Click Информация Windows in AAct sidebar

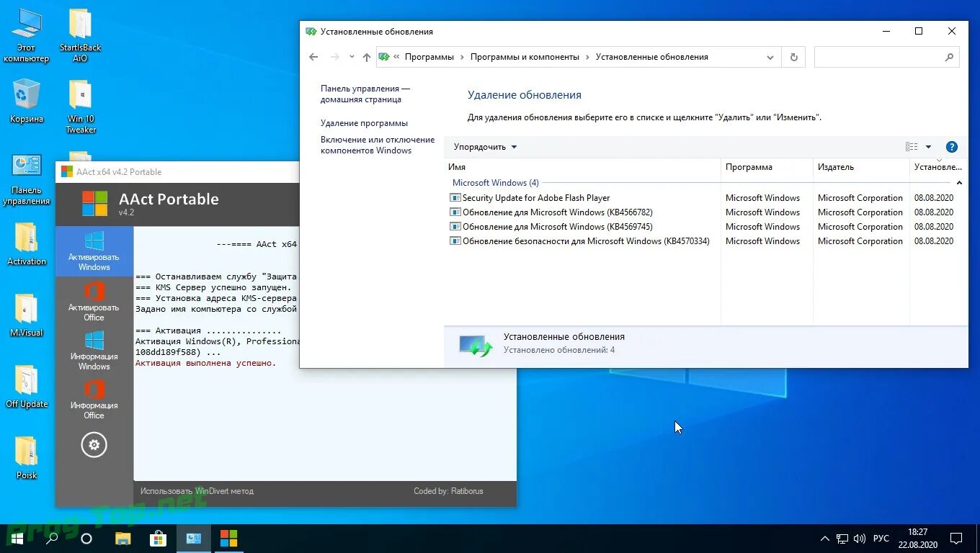click(x=94, y=350)
